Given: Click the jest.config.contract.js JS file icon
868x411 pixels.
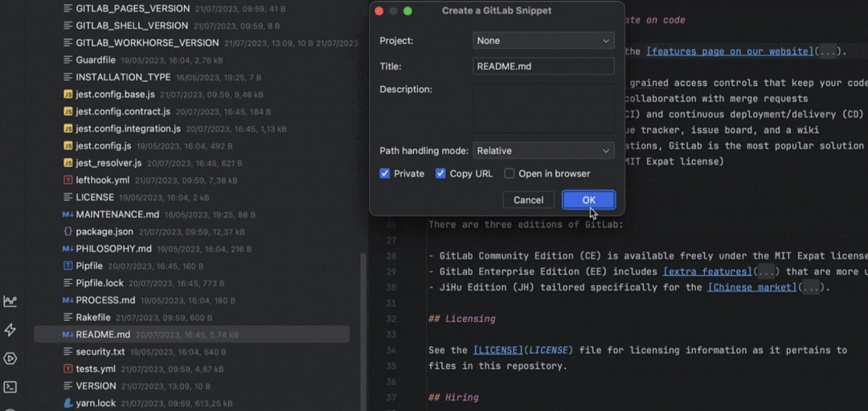Looking at the screenshot, I should (68, 112).
